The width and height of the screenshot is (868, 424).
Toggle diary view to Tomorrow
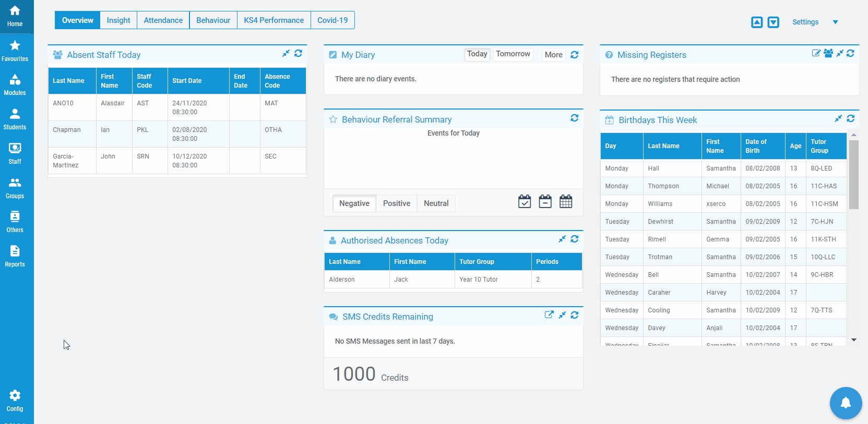pos(513,54)
